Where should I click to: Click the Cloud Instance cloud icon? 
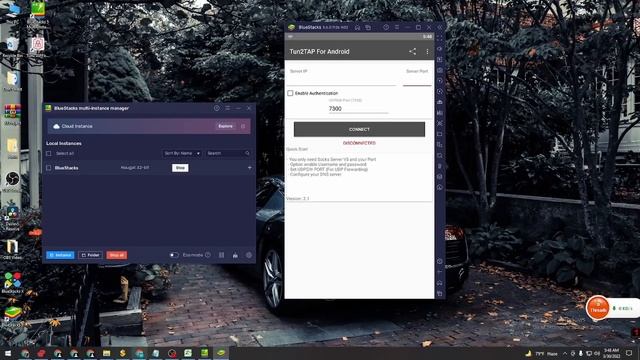56,126
